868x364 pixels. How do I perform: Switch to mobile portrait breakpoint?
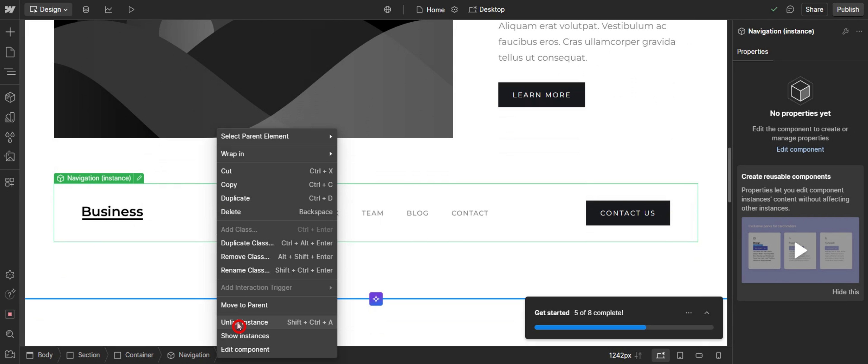(x=718, y=355)
